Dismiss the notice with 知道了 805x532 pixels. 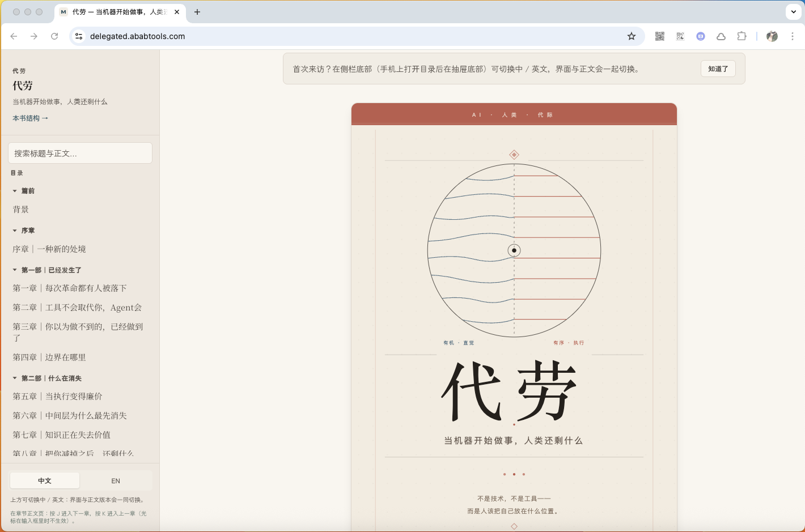(x=718, y=69)
